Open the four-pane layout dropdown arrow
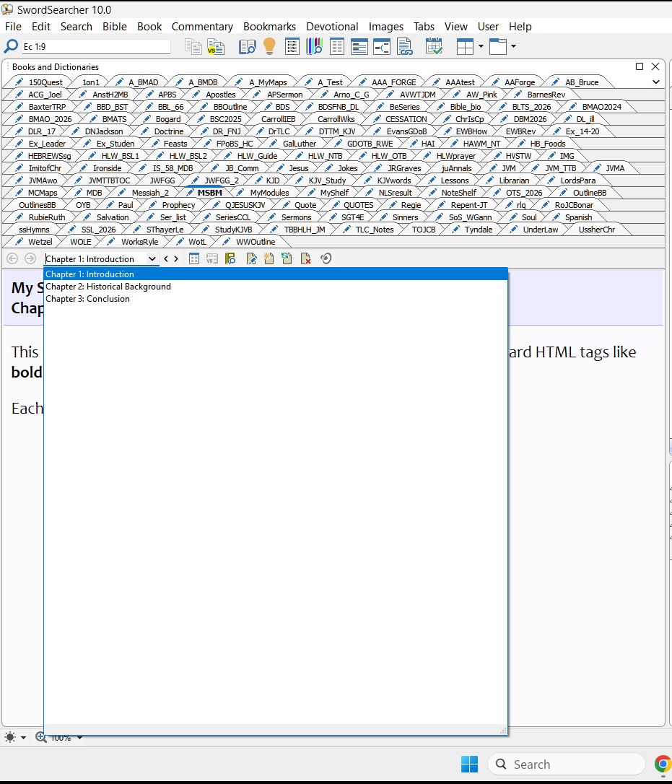 [x=481, y=46]
